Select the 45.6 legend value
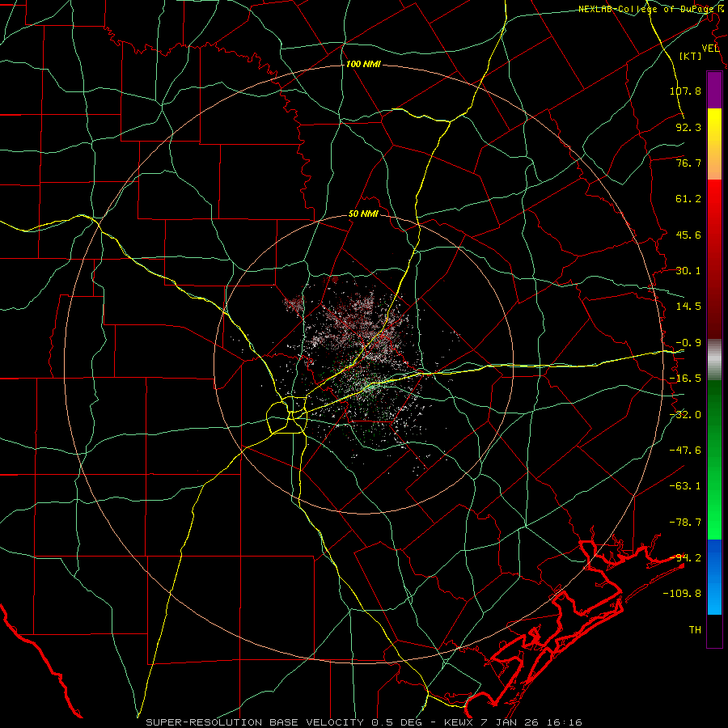Screen dimensions: 728x728 coord(688,235)
